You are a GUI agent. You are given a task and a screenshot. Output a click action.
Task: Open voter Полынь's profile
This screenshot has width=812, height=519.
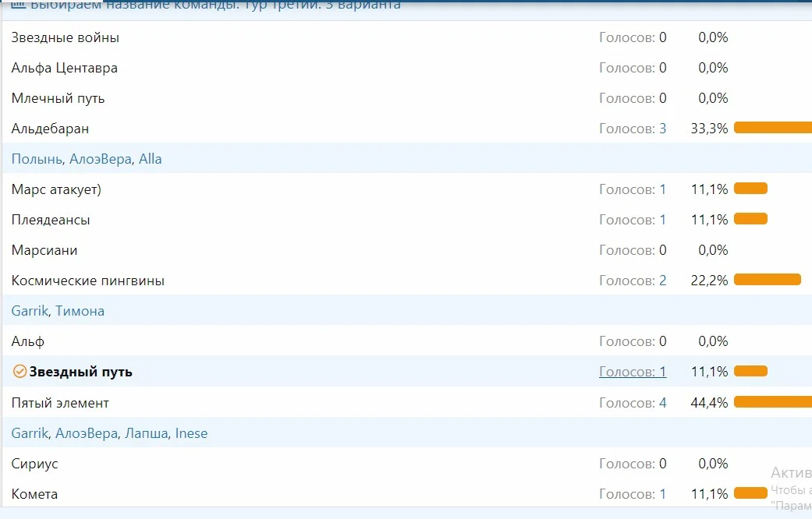tap(37, 159)
